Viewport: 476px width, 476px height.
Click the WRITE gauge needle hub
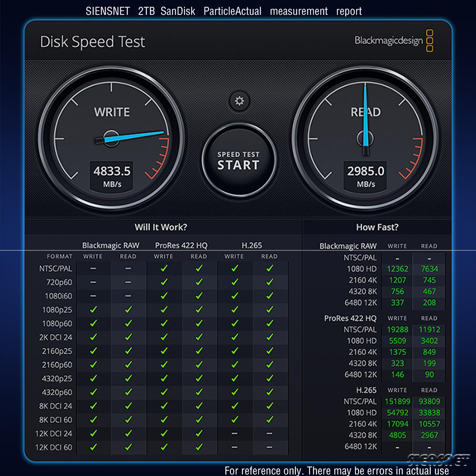(x=112, y=138)
